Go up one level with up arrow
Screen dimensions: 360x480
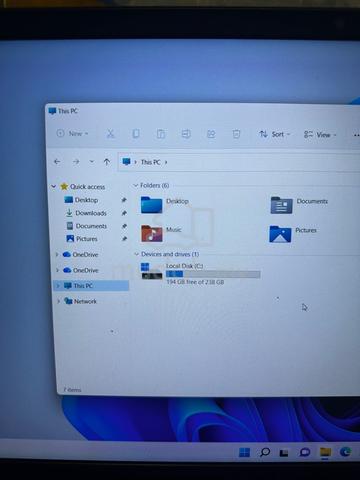coord(107,162)
